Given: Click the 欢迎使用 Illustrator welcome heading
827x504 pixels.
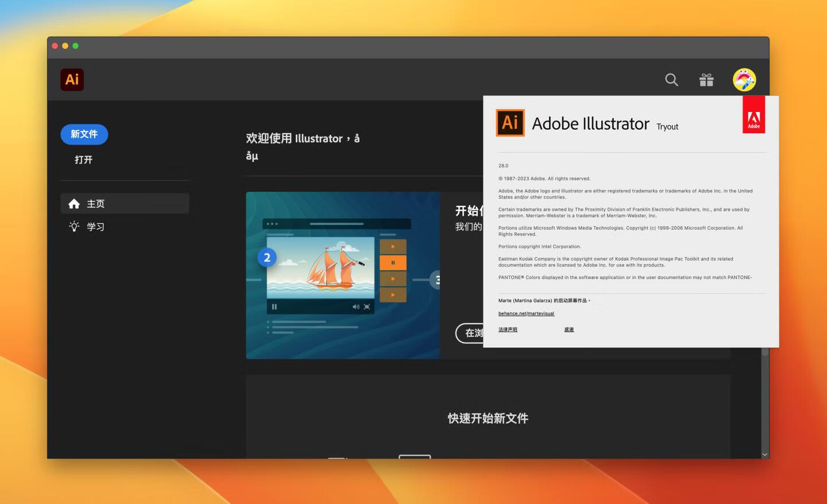Looking at the screenshot, I should (303, 146).
